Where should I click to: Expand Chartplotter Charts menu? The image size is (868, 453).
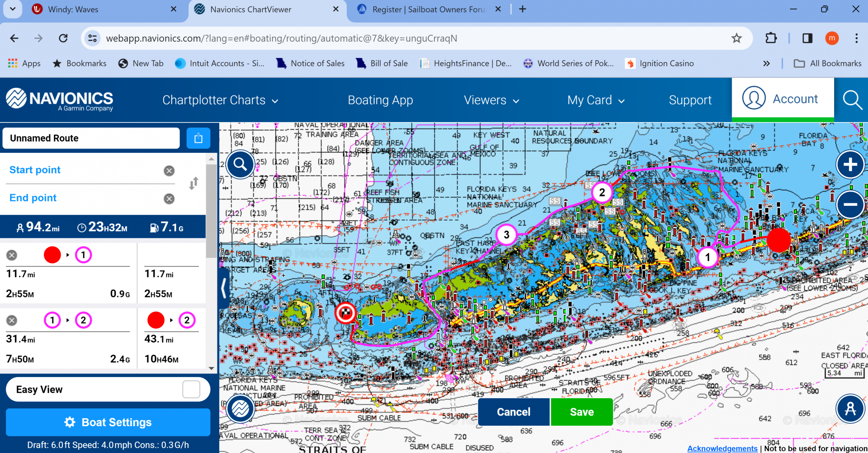(x=220, y=100)
